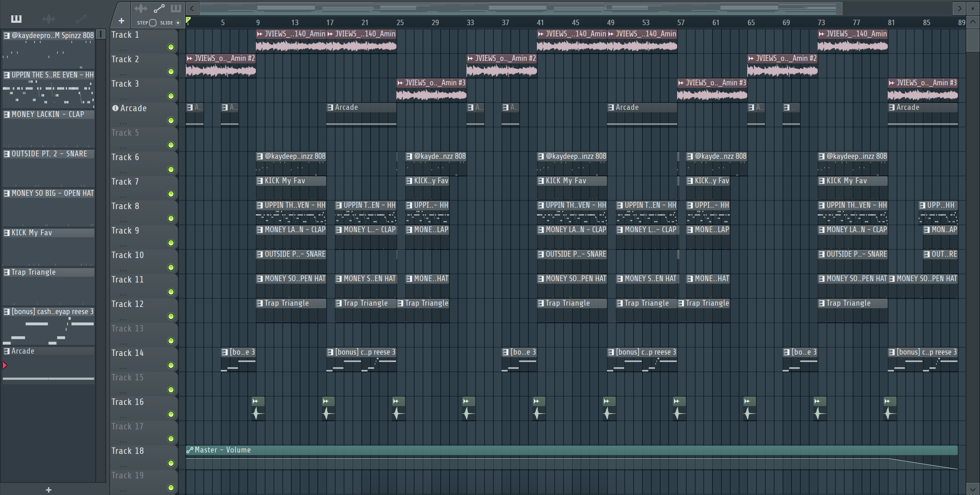Mute Track 12 using its green LED
Screen dimensions: 980x495
click(x=171, y=316)
